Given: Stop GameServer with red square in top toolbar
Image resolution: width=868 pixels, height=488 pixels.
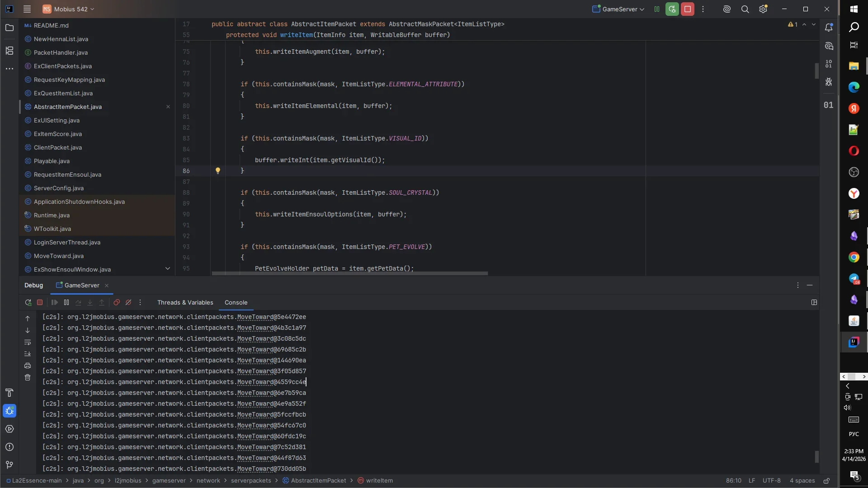Looking at the screenshot, I should tap(688, 9).
